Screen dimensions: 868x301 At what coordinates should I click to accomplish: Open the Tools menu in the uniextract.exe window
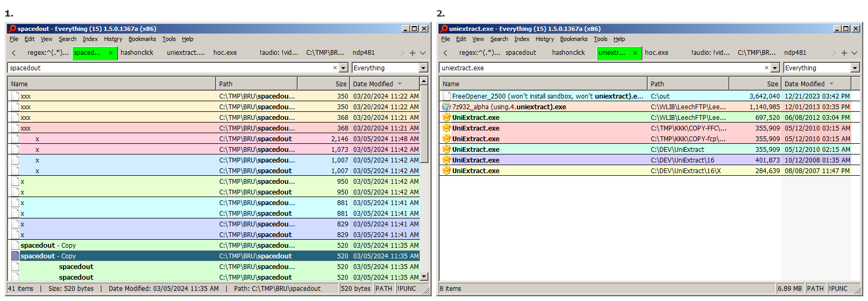click(x=601, y=39)
